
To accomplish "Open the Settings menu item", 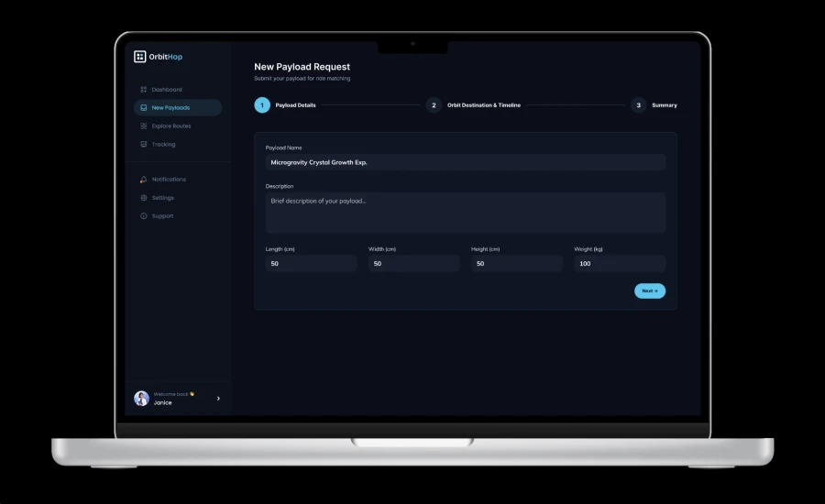I will (178, 198).
